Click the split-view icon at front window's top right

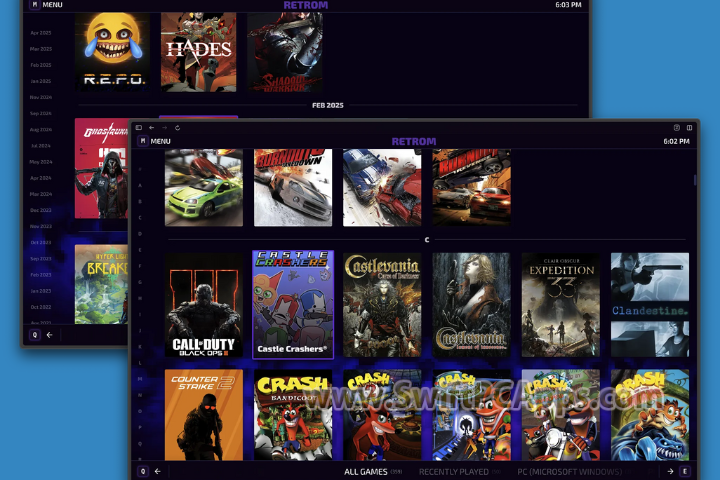pyautogui.click(x=689, y=128)
